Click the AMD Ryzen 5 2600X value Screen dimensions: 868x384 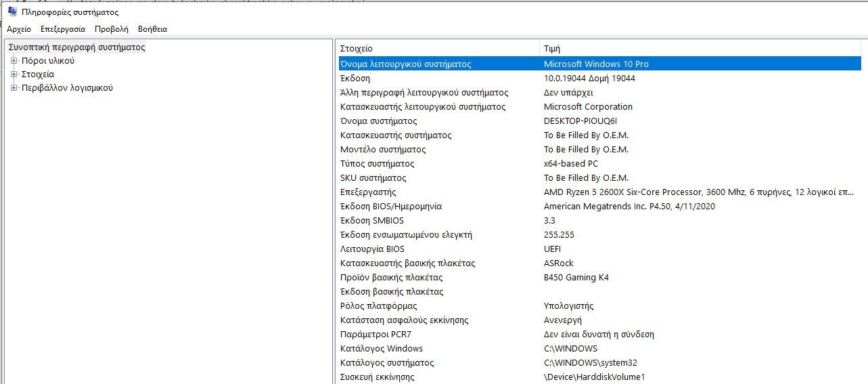point(698,192)
